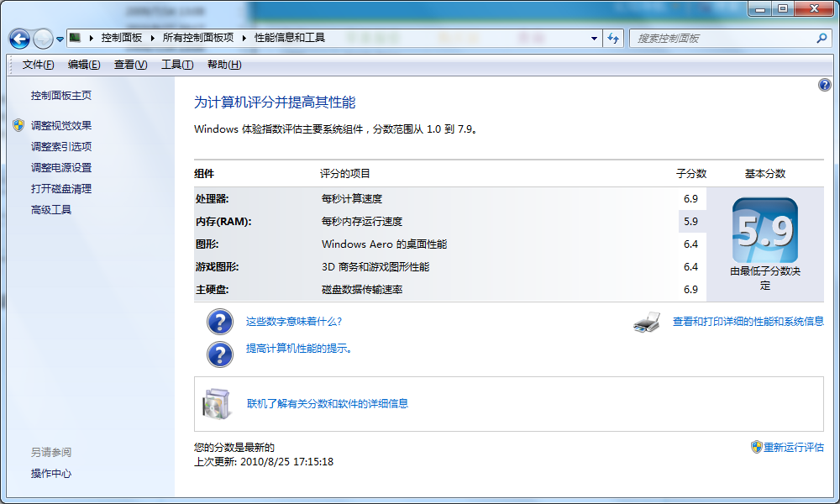
Task: Click the 性能信息和工具 breadcrumb
Action: 289,38
